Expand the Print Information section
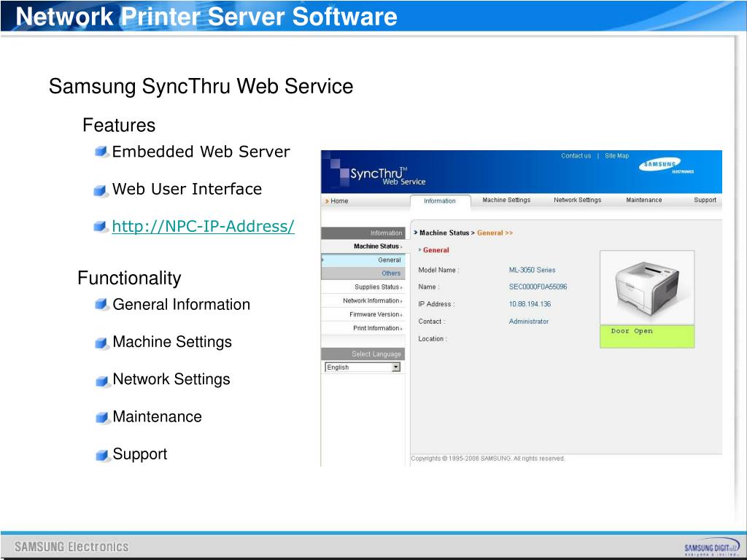 tap(363, 328)
